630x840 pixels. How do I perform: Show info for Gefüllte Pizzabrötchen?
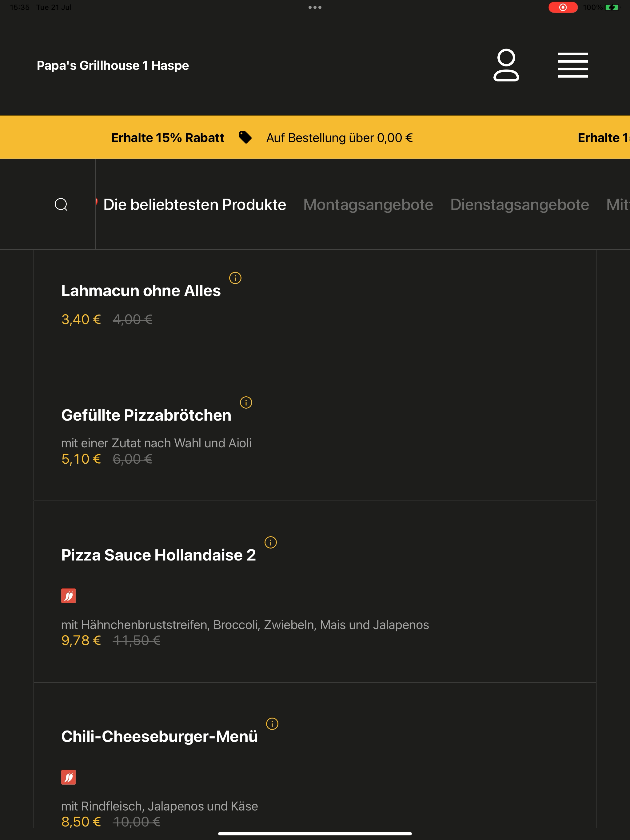tap(246, 402)
